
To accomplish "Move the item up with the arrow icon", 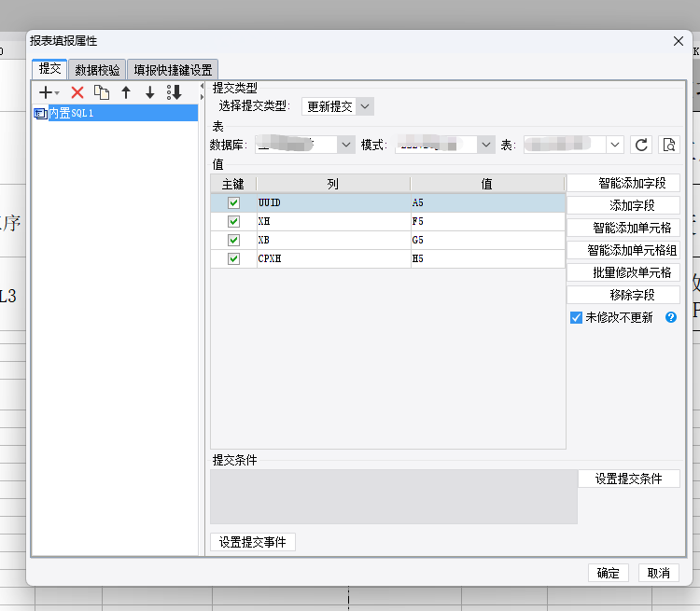I will (126, 92).
